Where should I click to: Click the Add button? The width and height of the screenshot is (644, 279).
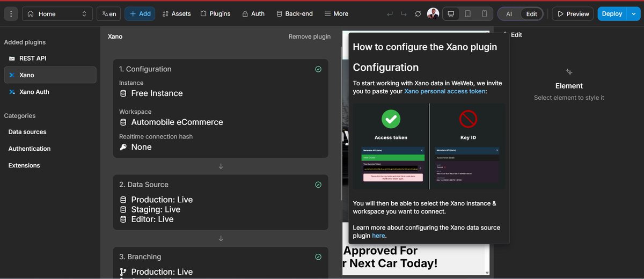(x=140, y=14)
